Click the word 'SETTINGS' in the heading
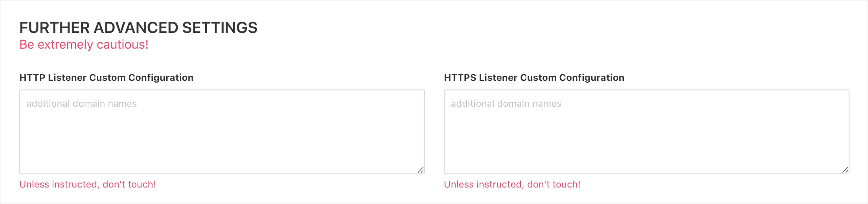This screenshot has width=868, height=204. tap(219, 28)
